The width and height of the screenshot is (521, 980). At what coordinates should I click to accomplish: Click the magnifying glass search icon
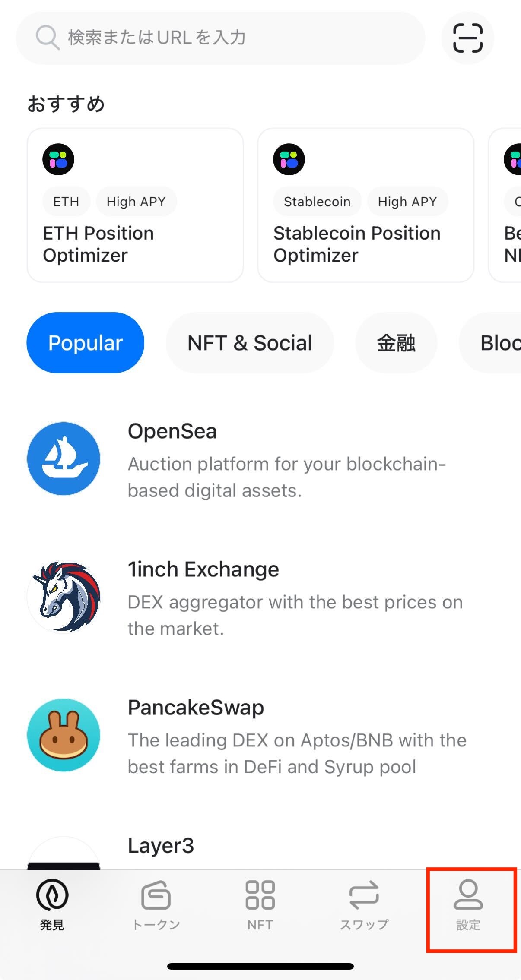47,38
